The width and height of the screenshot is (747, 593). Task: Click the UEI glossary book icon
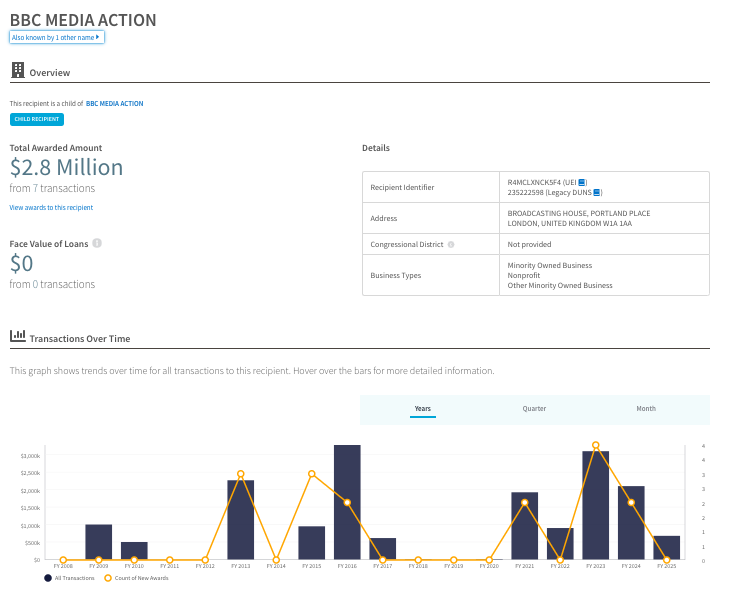click(x=583, y=181)
